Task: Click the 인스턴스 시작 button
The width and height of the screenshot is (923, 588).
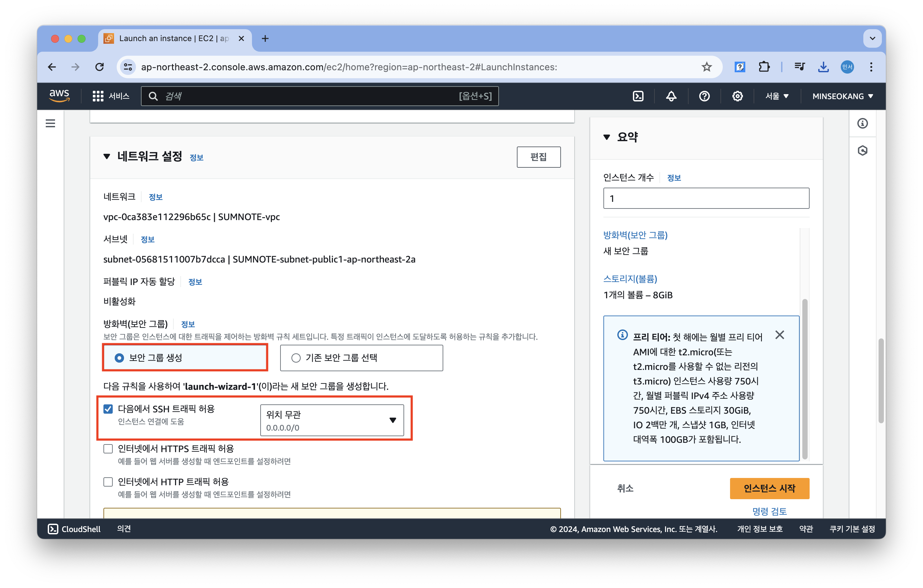Action: pos(769,488)
